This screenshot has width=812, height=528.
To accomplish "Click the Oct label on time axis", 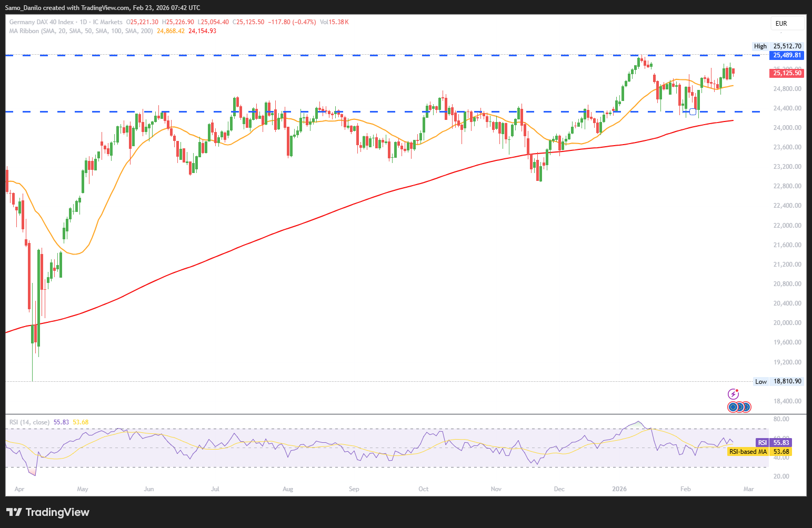I will (423, 489).
